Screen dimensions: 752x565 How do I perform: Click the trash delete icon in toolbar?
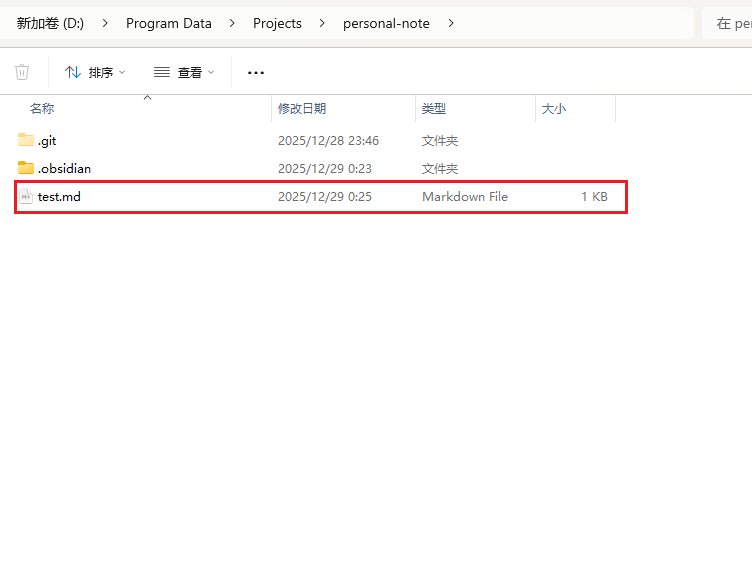coord(22,72)
